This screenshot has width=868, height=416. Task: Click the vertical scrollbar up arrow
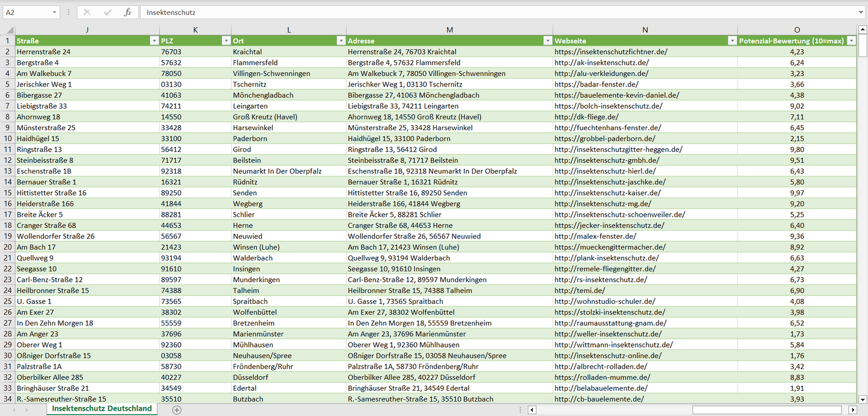863,30
